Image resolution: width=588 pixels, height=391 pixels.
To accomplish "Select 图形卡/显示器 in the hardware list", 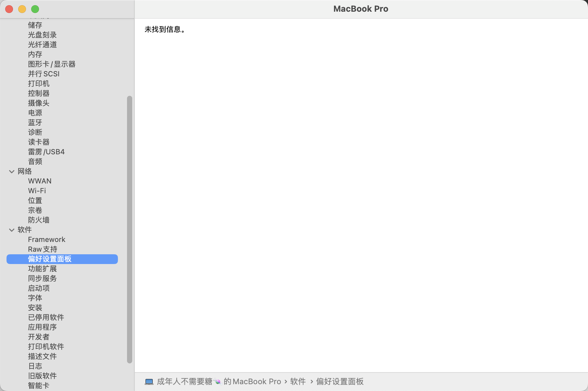I will pyautogui.click(x=52, y=64).
